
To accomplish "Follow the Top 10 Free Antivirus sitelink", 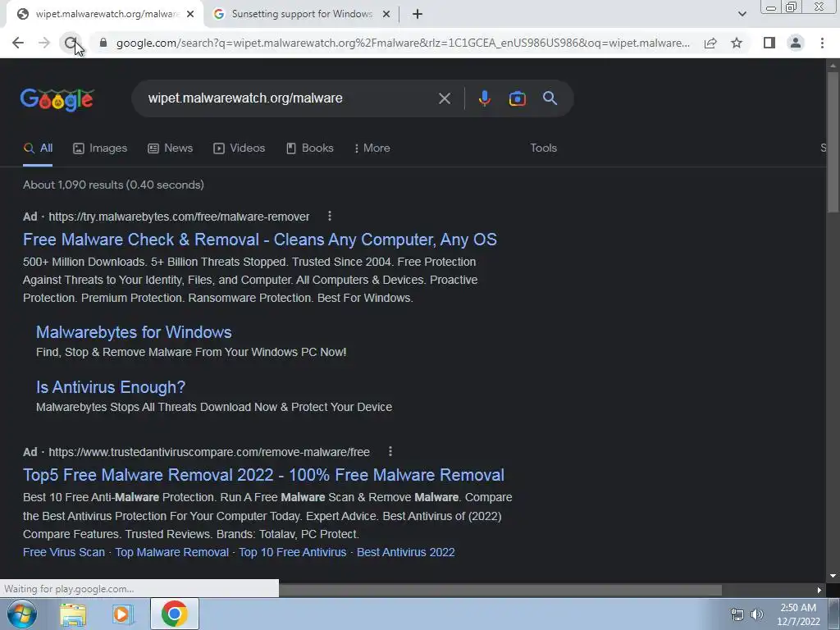I will click(293, 552).
